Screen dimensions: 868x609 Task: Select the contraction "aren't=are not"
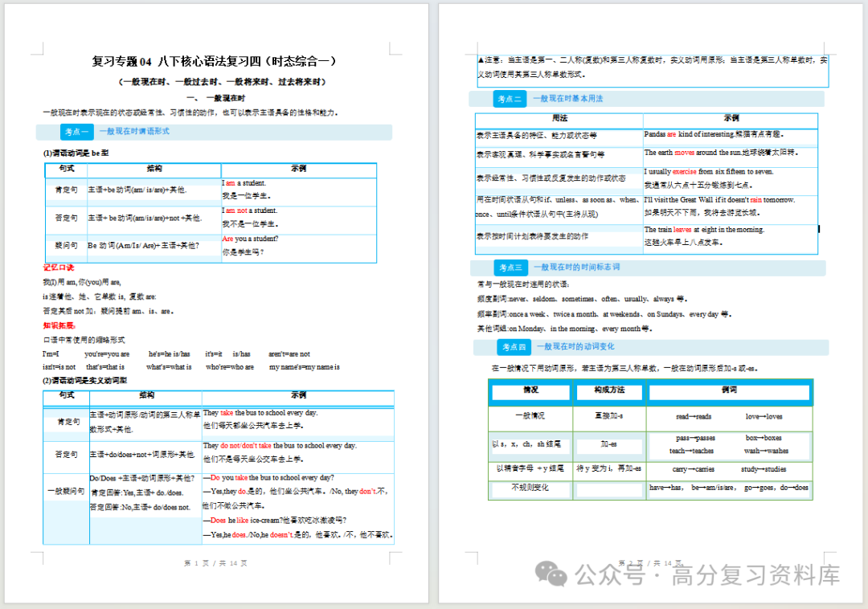(x=289, y=354)
